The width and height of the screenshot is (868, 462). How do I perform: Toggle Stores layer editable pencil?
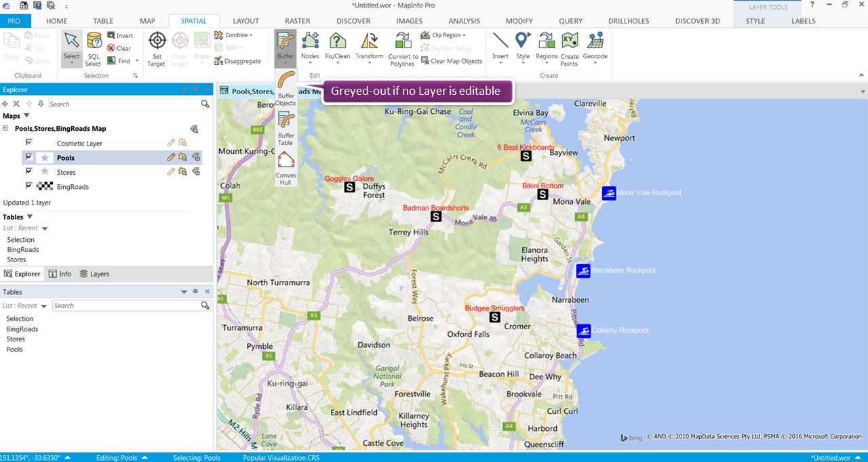pos(172,172)
